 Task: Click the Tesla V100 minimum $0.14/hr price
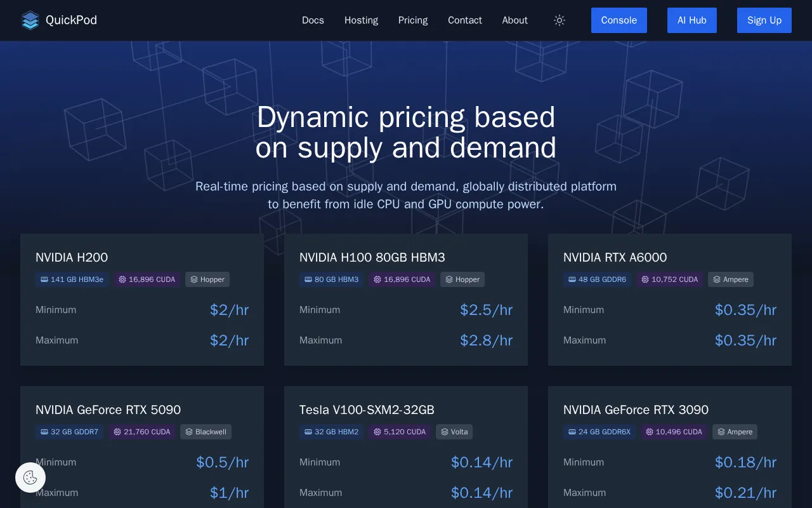pos(481,462)
